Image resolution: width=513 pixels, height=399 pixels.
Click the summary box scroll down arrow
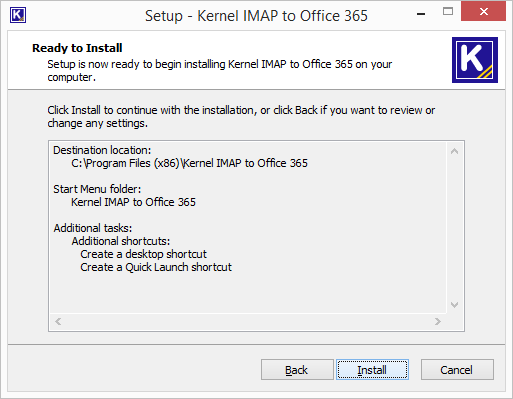pyautogui.click(x=454, y=305)
